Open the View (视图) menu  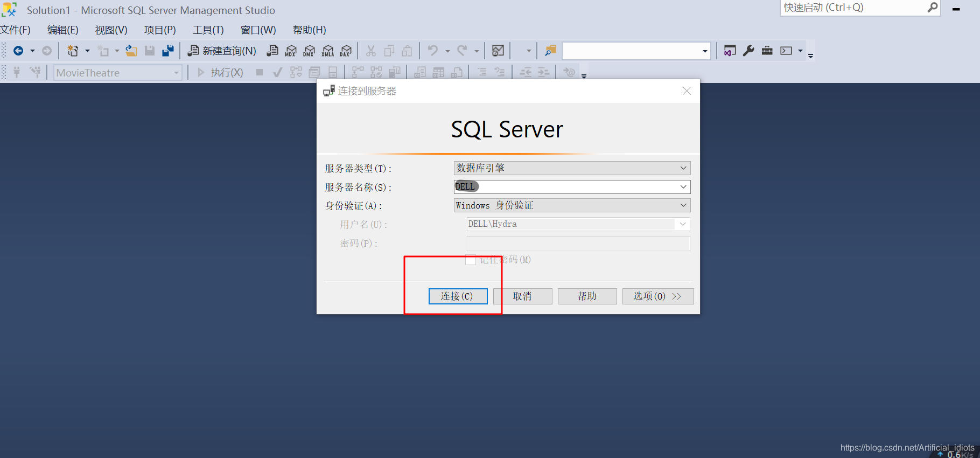pos(111,30)
